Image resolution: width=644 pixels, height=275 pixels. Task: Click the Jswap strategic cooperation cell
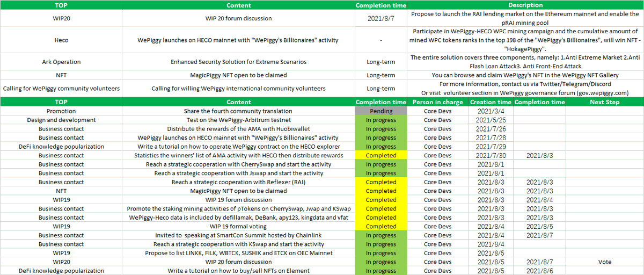pos(239,173)
